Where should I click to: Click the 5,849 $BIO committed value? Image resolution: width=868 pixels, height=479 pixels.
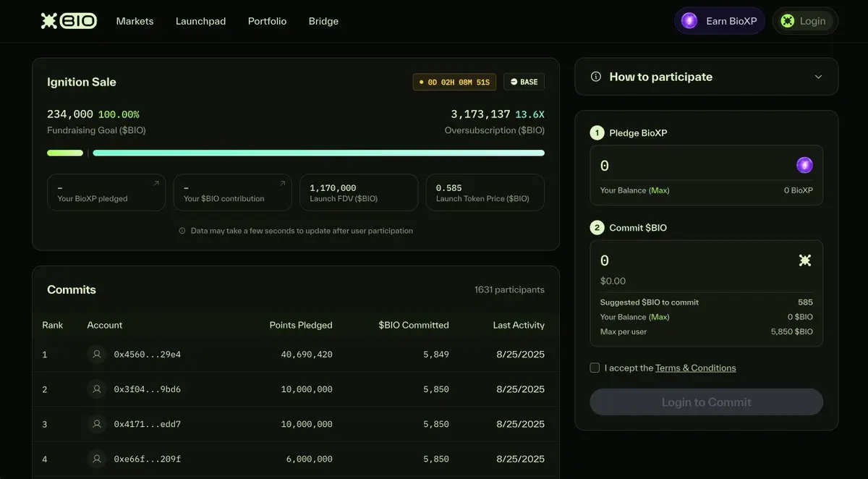click(x=436, y=355)
